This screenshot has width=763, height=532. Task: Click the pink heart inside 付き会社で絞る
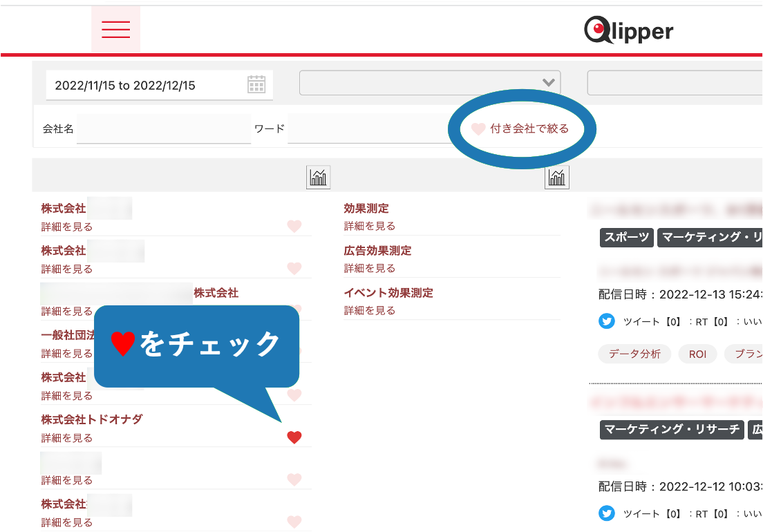pos(477,129)
